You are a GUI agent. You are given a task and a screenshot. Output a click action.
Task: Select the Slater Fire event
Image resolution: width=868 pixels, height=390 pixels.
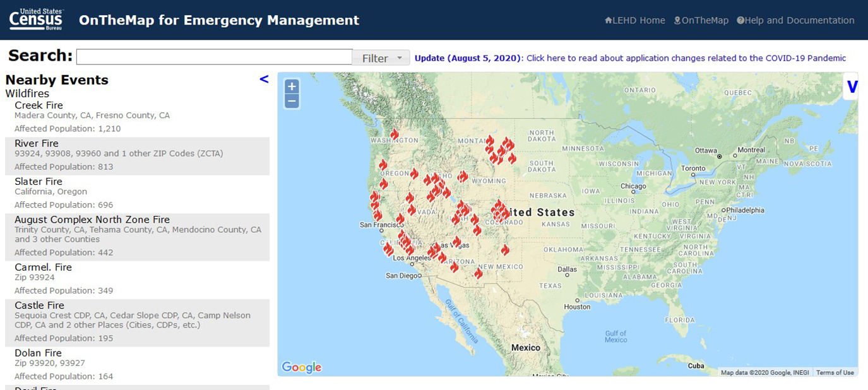click(137, 194)
